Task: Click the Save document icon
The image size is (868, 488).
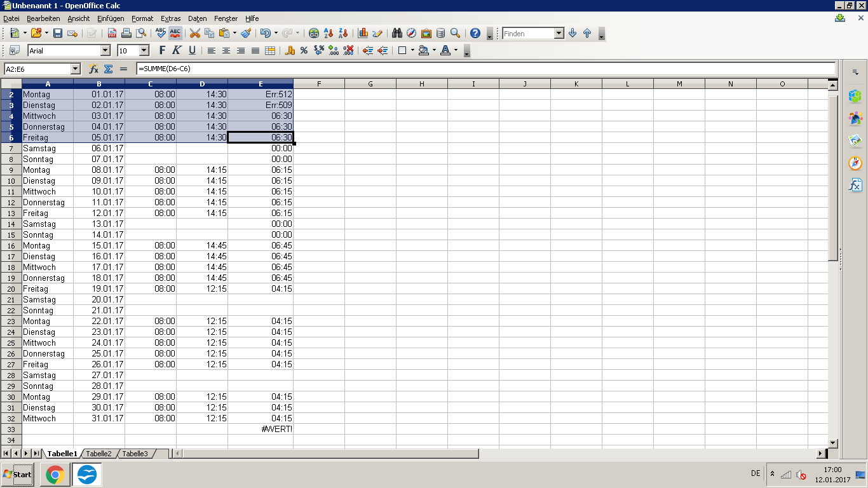Action: tap(57, 33)
